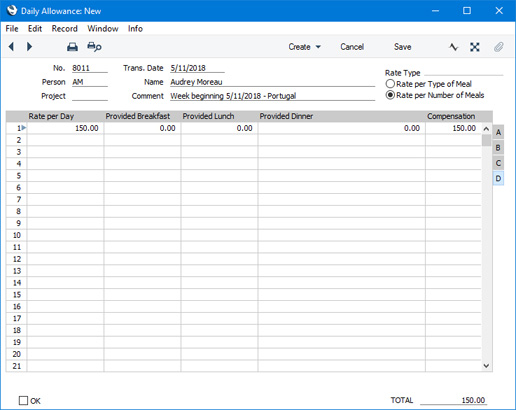Go to the next record arrow
Viewport: 516px width, 410px height.
tap(29, 46)
